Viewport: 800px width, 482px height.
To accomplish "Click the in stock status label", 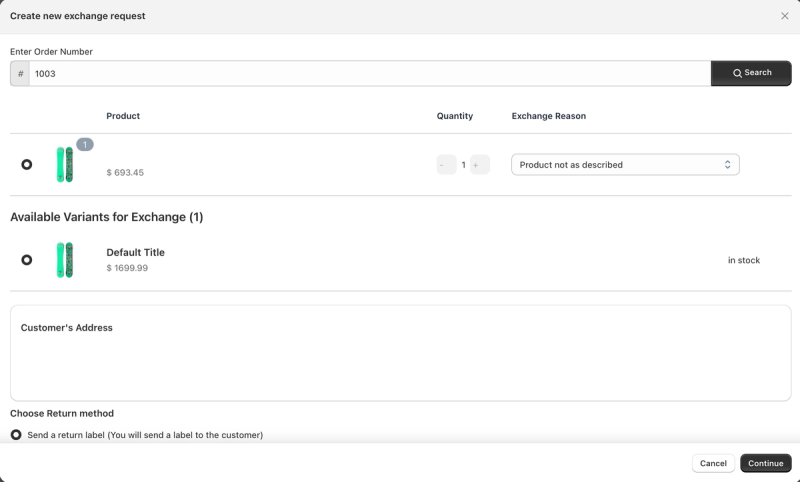I will click(743, 260).
